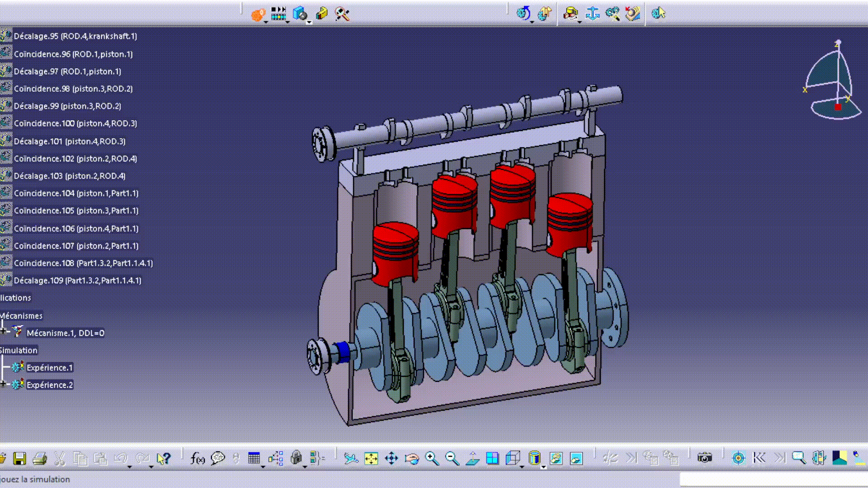Click the Fly Mode airplane icon
The height and width of the screenshot is (488, 868).
click(351, 459)
